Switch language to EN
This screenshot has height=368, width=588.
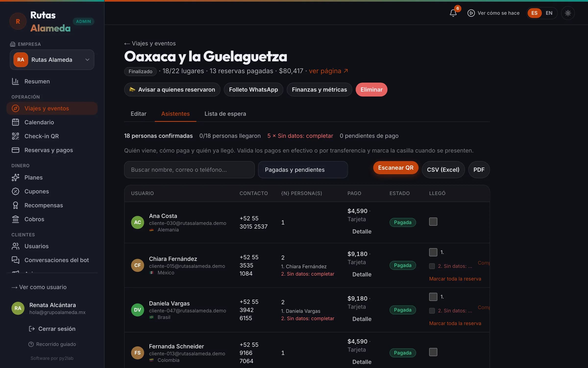pyautogui.click(x=549, y=13)
